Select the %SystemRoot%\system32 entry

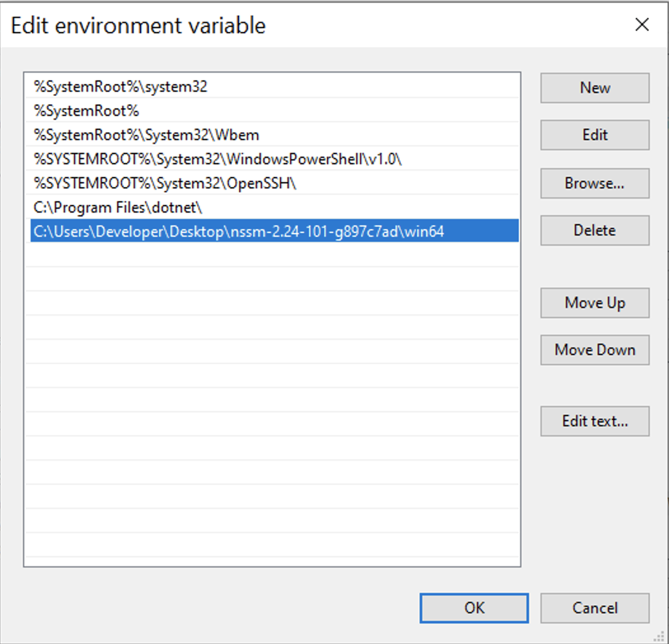121,87
